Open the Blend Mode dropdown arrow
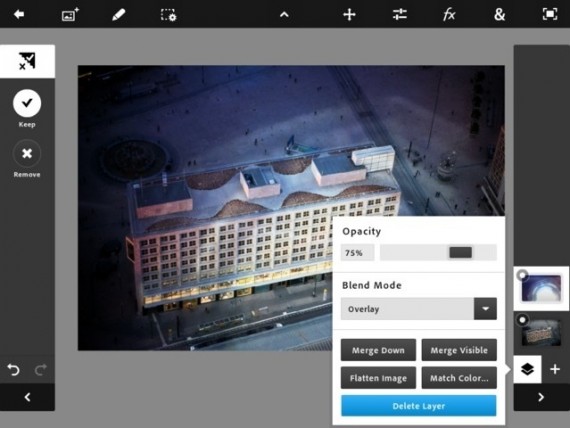The width and height of the screenshot is (570, 428). tap(485, 309)
